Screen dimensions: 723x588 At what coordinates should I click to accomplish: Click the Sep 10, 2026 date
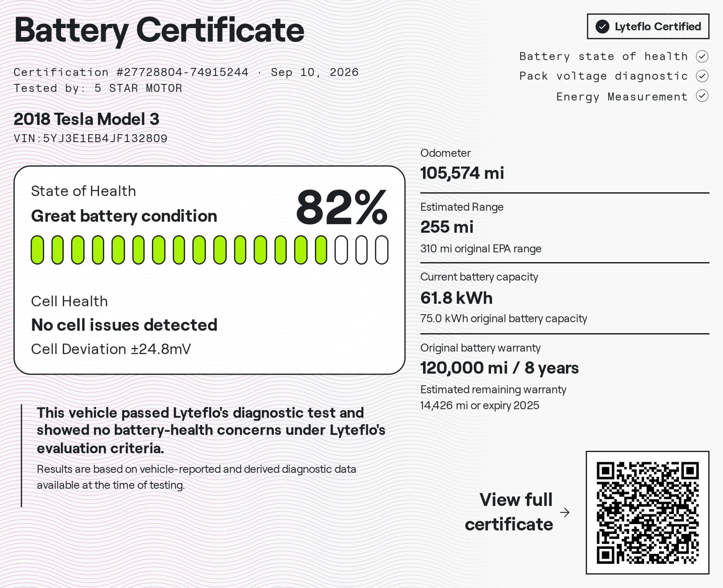tap(315, 72)
